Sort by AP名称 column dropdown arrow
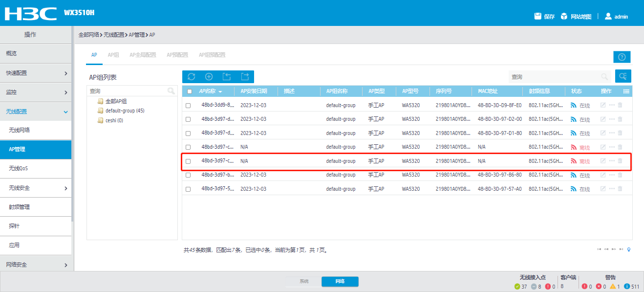This screenshot has height=292, width=644. [x=220, y=91]
